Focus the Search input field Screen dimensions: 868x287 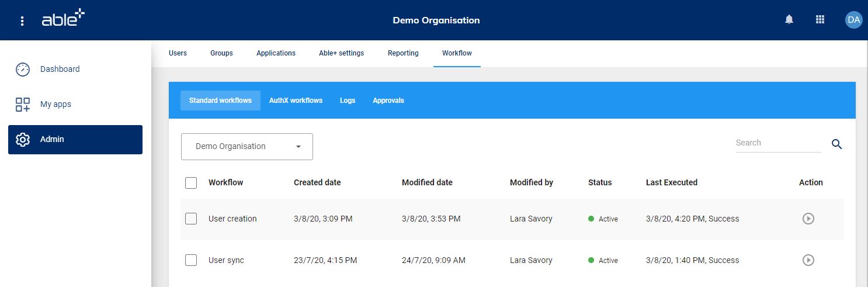777,143
